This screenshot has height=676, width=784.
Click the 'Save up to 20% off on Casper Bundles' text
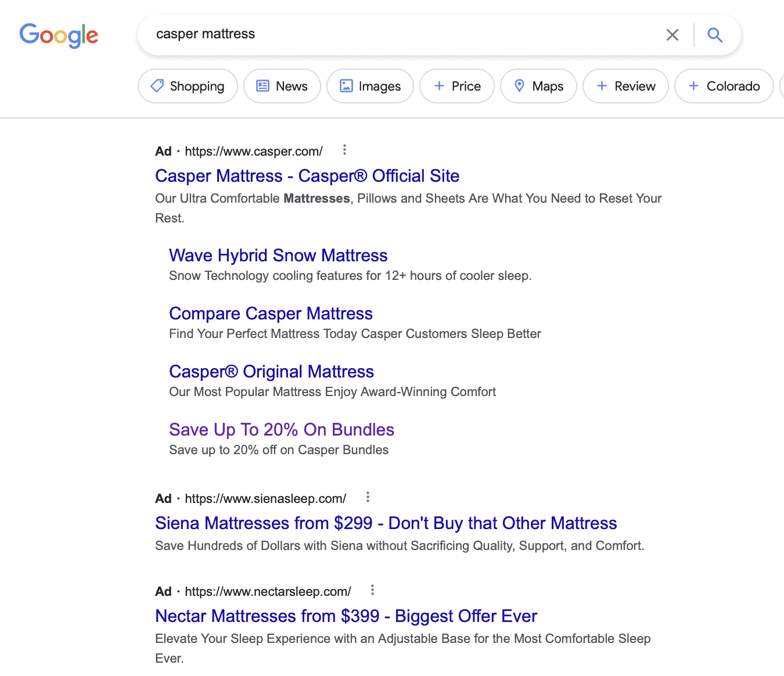[279, 450]
